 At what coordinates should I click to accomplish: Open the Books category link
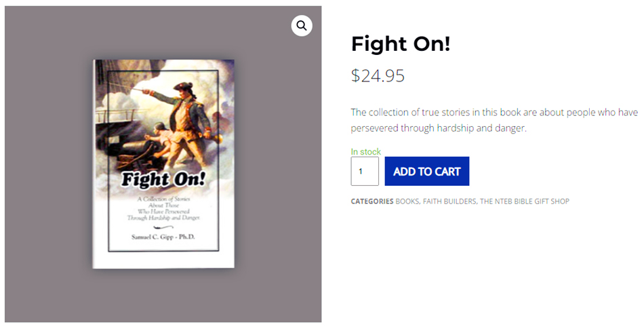(407, 201)
